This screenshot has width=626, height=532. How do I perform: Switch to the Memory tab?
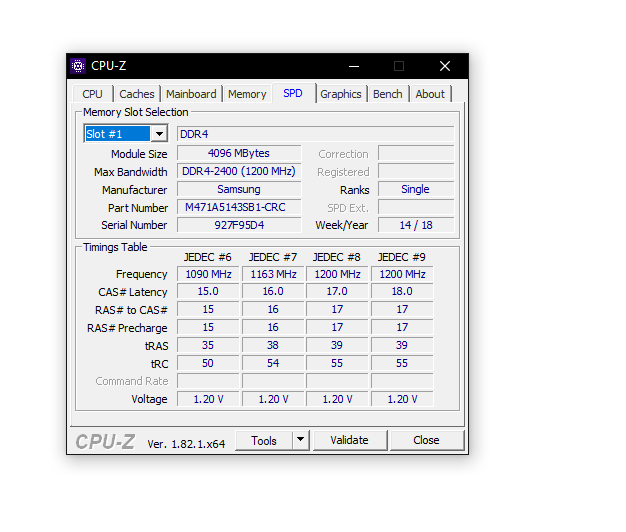pyautogui.click(x=247, y=94)
